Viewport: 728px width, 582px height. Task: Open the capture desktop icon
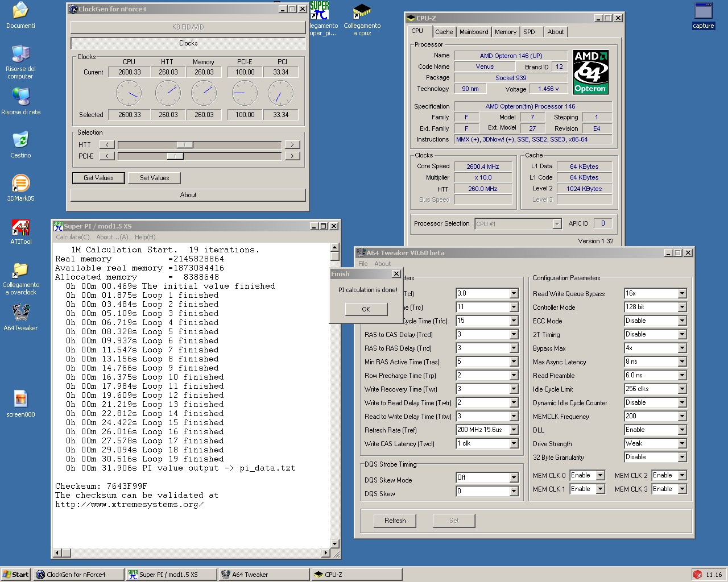704,15
